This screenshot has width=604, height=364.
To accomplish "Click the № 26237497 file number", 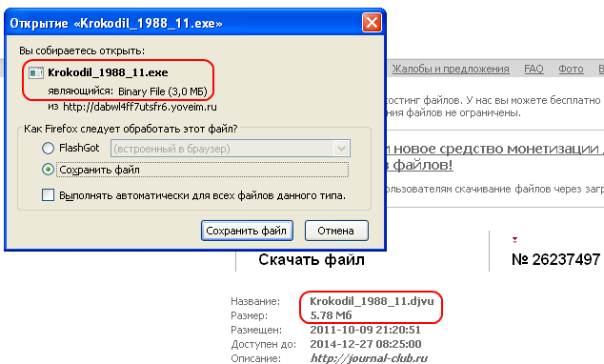I will (x=555, y=259).
